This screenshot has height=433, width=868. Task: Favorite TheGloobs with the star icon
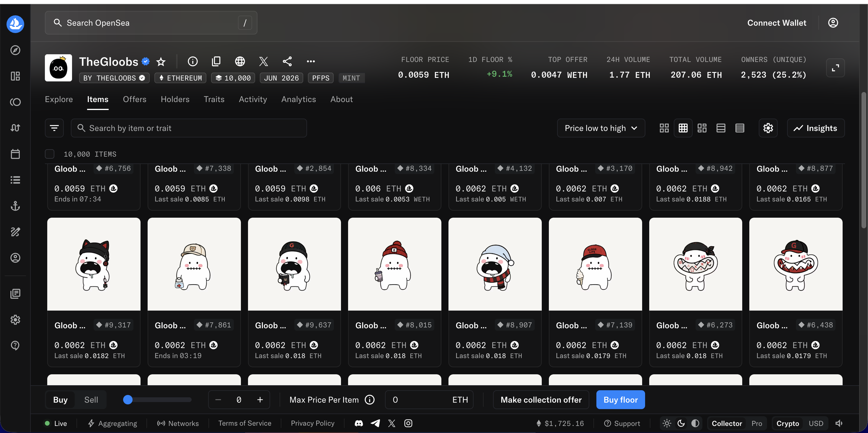point(161,62)
